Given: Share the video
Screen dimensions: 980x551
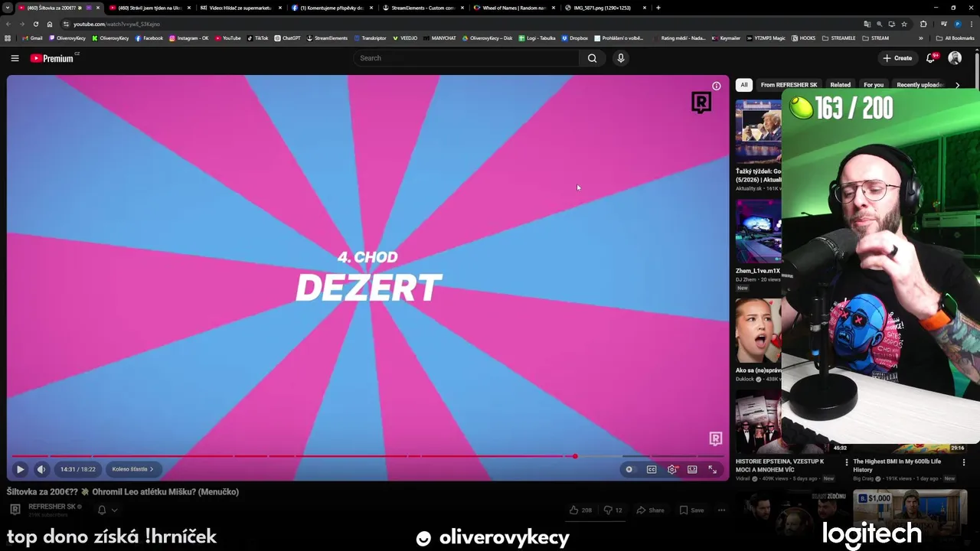Looking at the screenshot, I should [650, 510].
